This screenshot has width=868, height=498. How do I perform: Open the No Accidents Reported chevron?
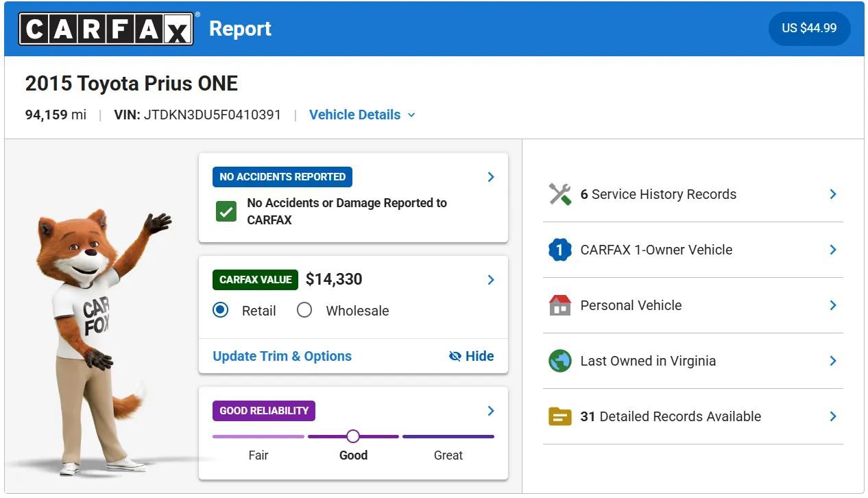pyautogui.click(x=491, y=177)
